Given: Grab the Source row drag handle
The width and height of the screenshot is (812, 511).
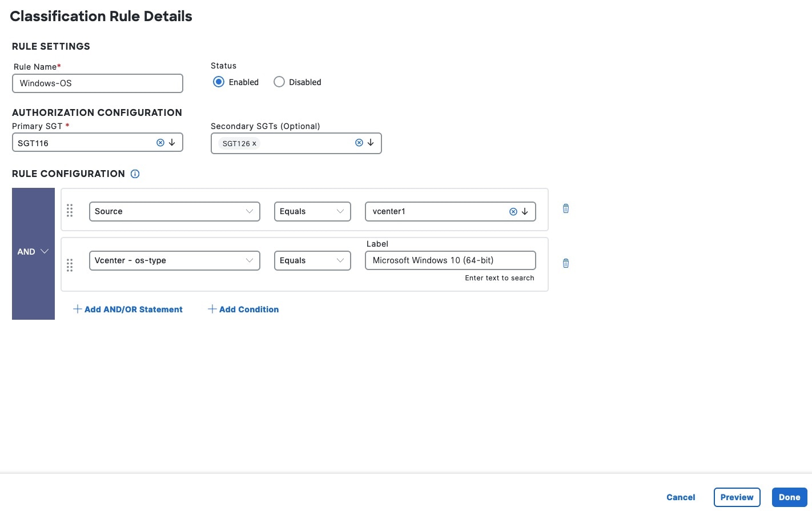Looking at the screenshot, I should click(x=70, y=211).
